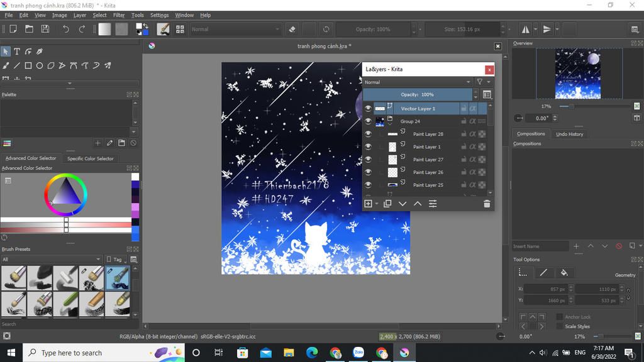
Task: Toggle the eraser mode icon
Action: 292,29
